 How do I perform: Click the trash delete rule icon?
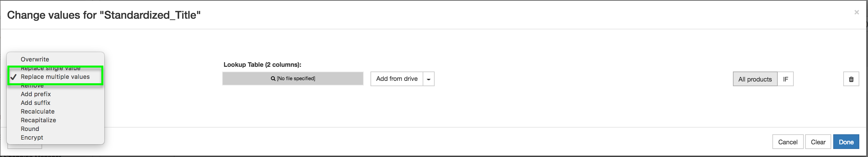pos(851,79)
